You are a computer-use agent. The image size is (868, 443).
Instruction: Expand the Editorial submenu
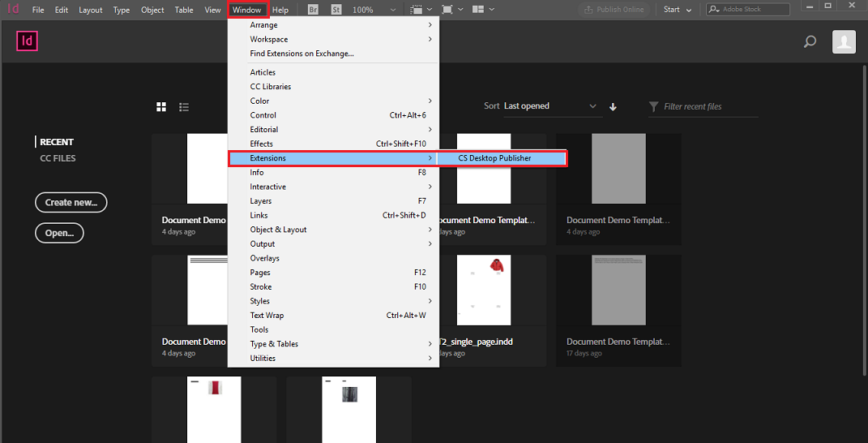click(333, 129)
